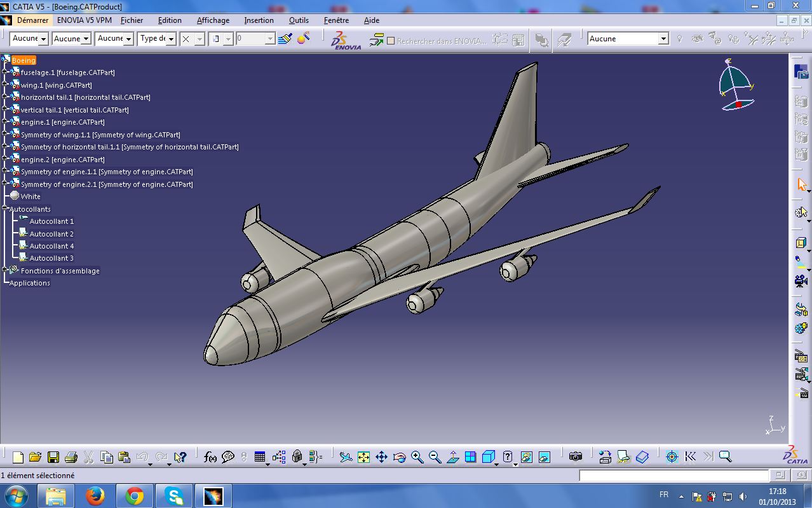Open the ENOVIA V5 VPM menu

[x=85, y=20]
